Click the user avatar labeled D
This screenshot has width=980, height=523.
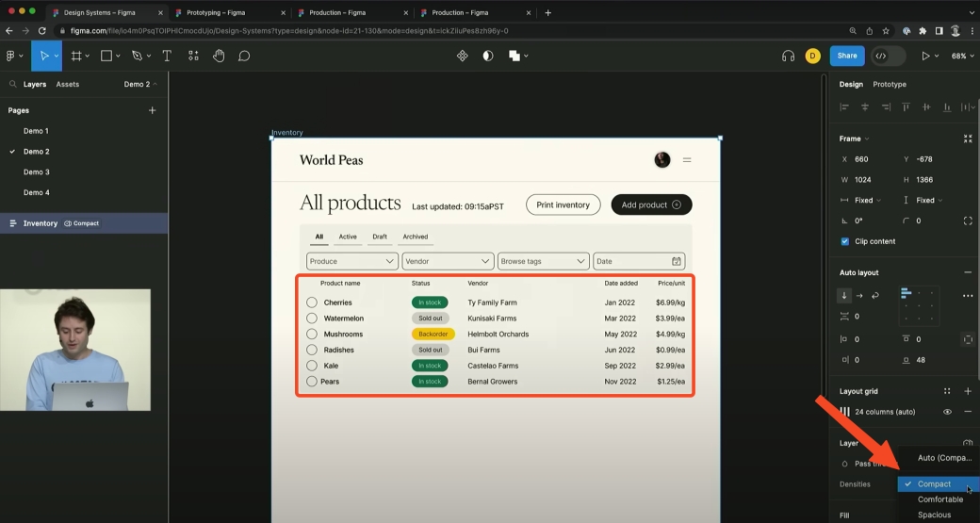point(812,57)
